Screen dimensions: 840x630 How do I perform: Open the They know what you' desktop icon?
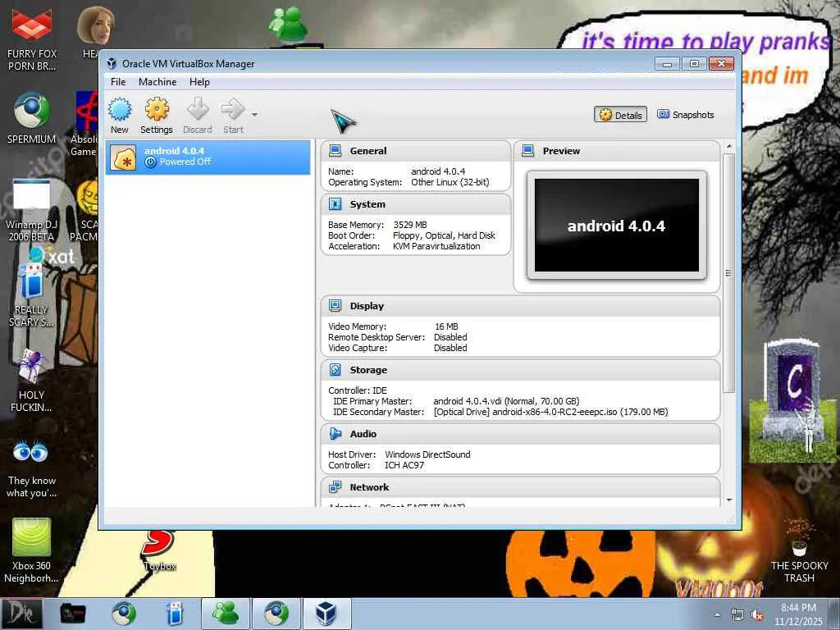point(32,470)
